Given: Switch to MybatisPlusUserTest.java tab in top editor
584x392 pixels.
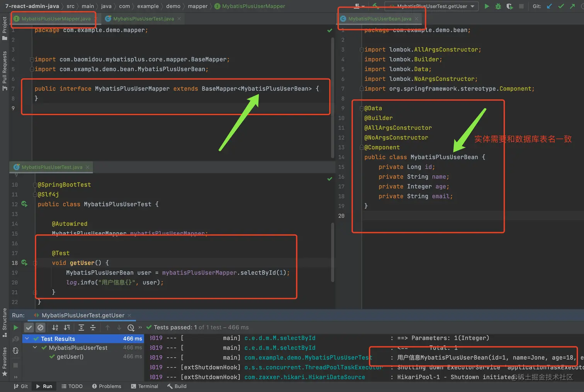Looking at the screenshot, I should coord(143,19).
